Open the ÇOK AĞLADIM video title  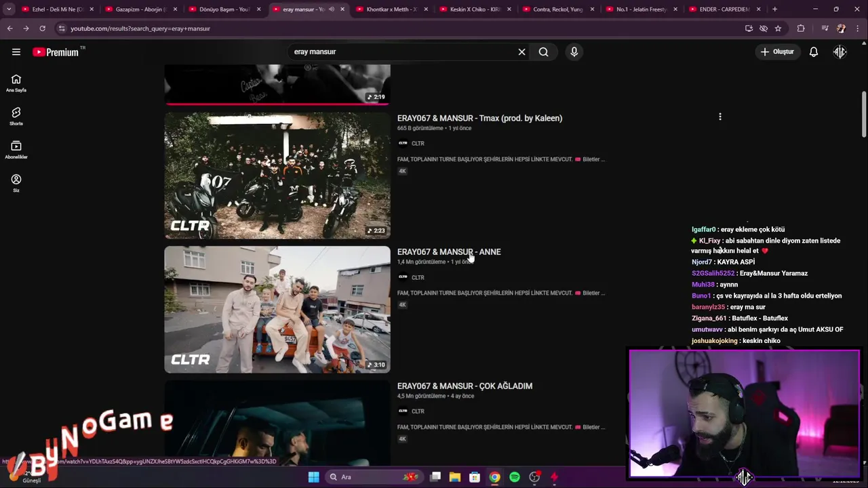[x=465, y=386]
